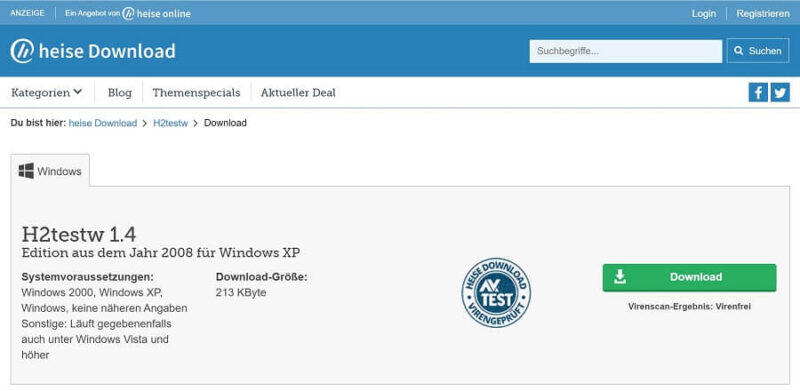The width and height of the screenshot is (800, 391).
Task: Click the Systemvoraussetzungen label
Action: (88, 277)
